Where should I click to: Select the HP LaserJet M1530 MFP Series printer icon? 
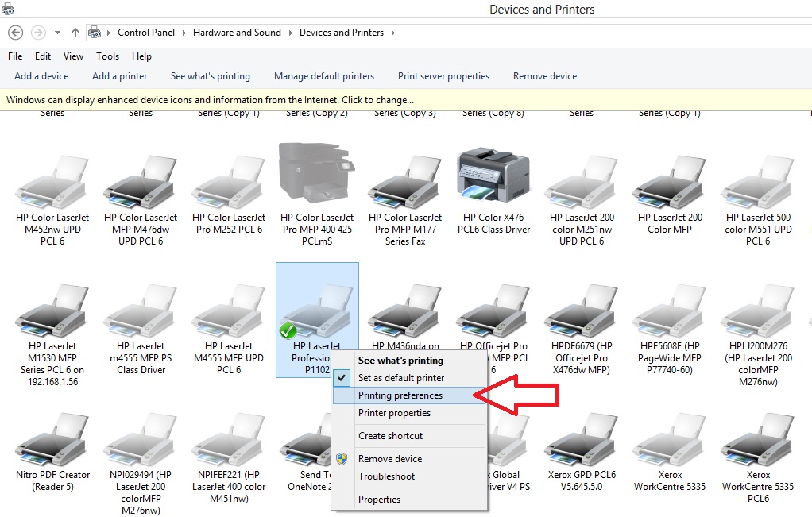point(52,311)
